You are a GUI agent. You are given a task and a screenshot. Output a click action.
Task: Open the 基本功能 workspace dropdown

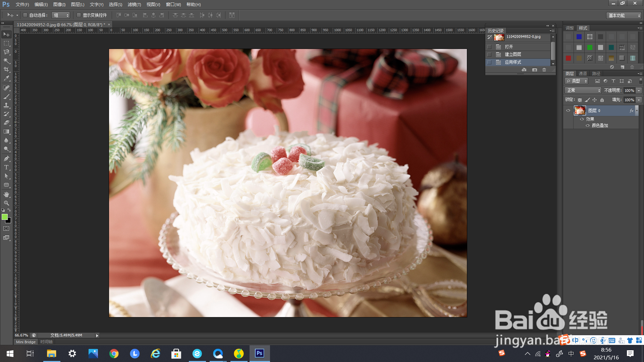point(624,15)
